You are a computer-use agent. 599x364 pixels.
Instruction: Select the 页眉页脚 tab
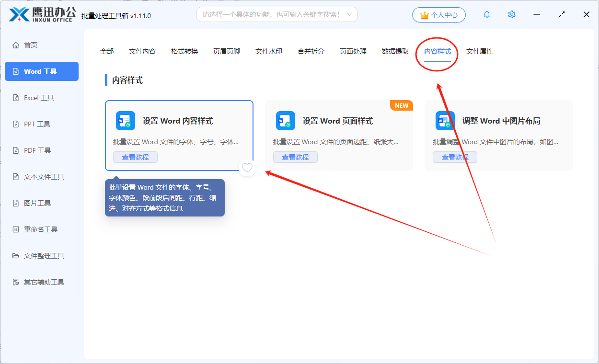227,51
